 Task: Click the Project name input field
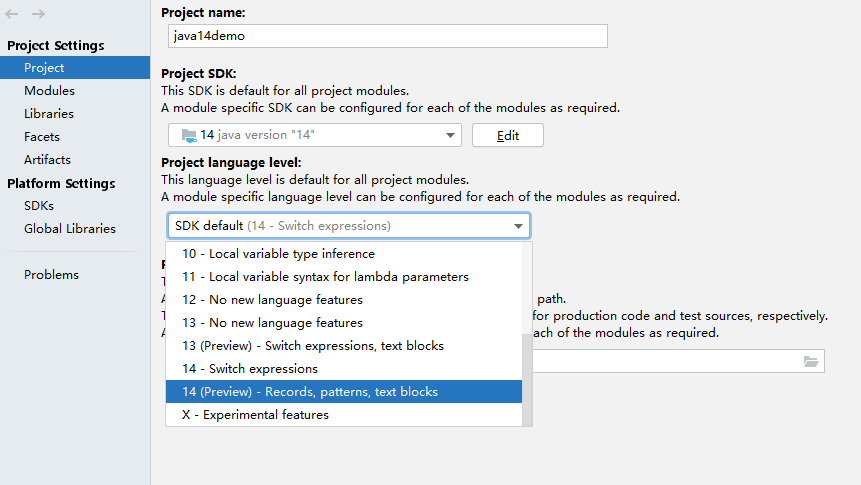pyautogui.click(x=387, y=36)
